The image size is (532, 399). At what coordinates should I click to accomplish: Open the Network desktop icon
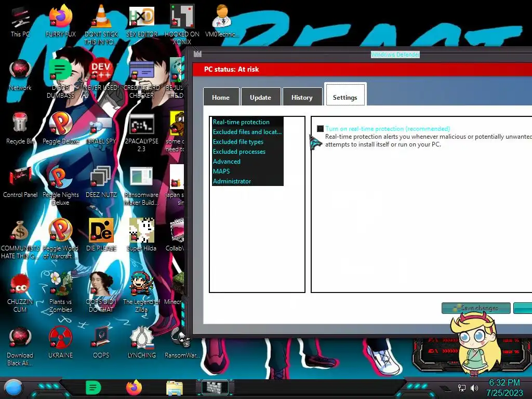click(20, 75)
